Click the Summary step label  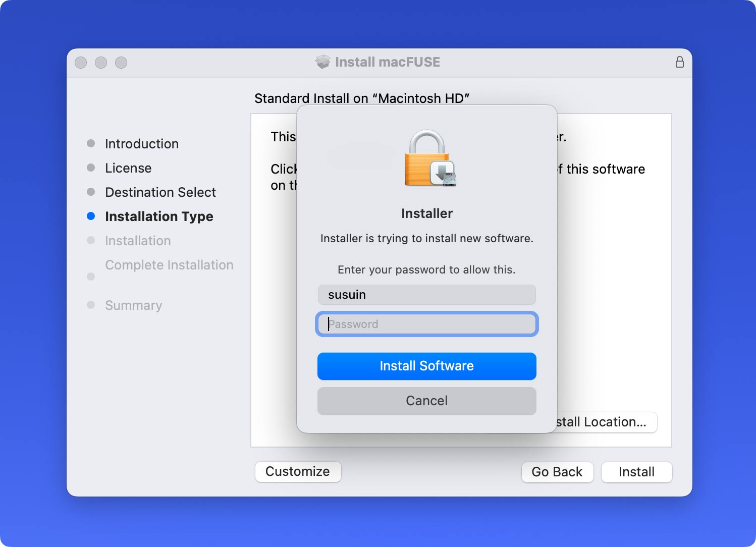tap(134, 305)
